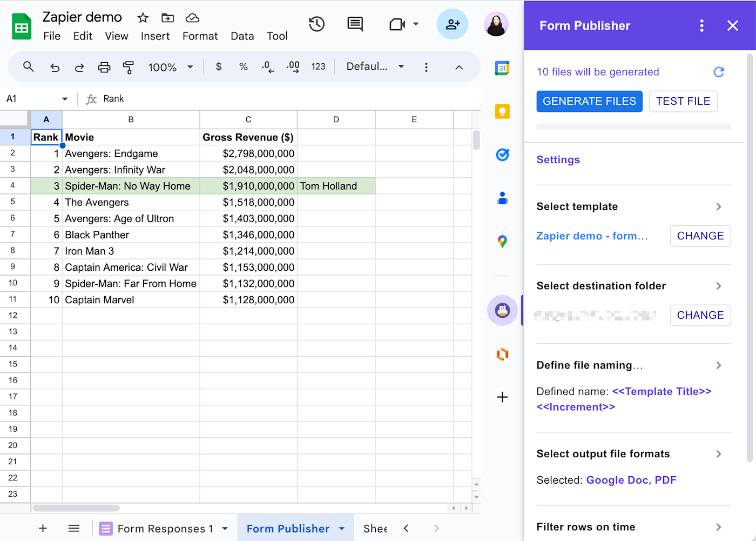Open the Google Sheets home icon
Viewport: 756px width, 541px height.
point(22,26)
